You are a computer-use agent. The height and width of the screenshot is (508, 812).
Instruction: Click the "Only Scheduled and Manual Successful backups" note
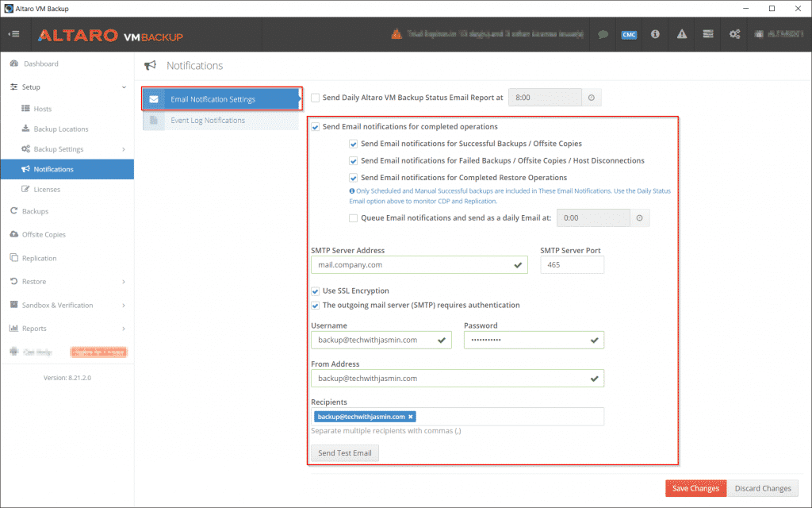(510, 196)
